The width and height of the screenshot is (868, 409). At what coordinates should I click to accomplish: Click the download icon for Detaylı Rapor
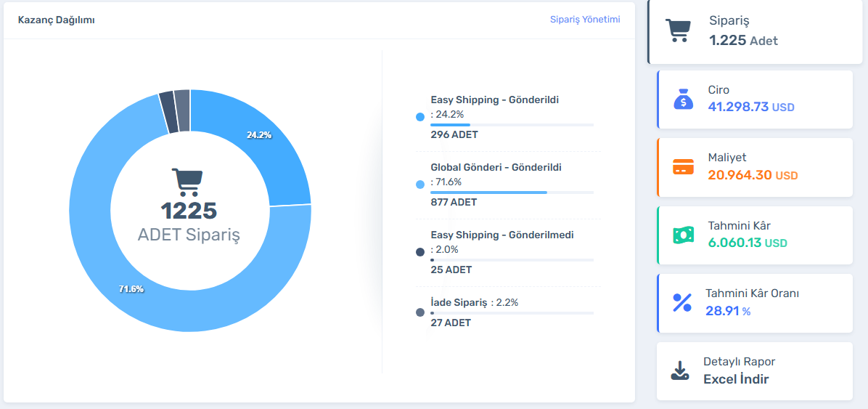[x=679, y=370]
